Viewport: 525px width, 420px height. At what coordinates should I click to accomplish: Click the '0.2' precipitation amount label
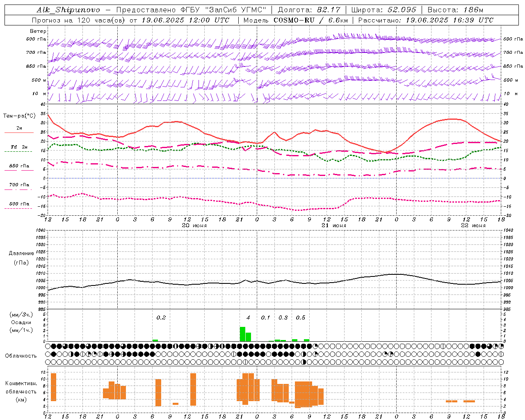pyautogui.click(x=161, y=317)
